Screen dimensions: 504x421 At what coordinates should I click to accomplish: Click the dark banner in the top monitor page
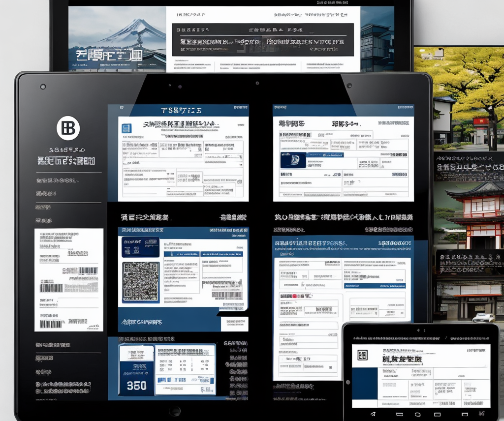click(262, 40)
